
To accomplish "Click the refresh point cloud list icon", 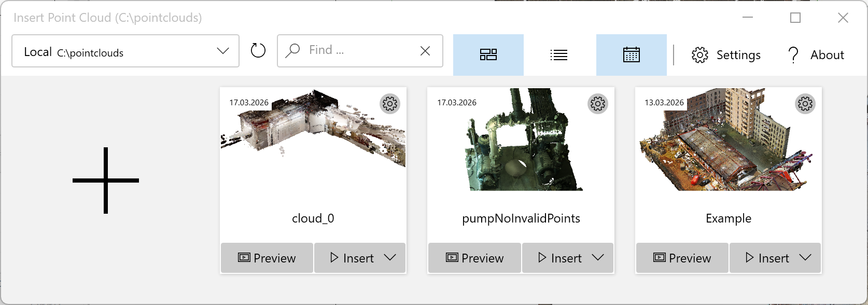I will [x=258, y=51].
